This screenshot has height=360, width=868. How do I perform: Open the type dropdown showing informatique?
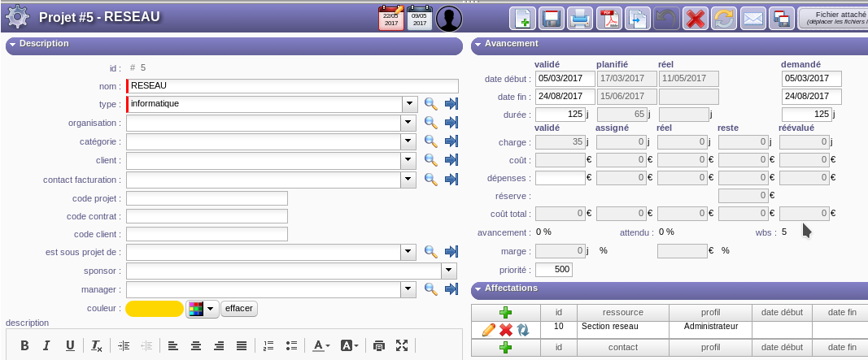(x=410, y=104)
